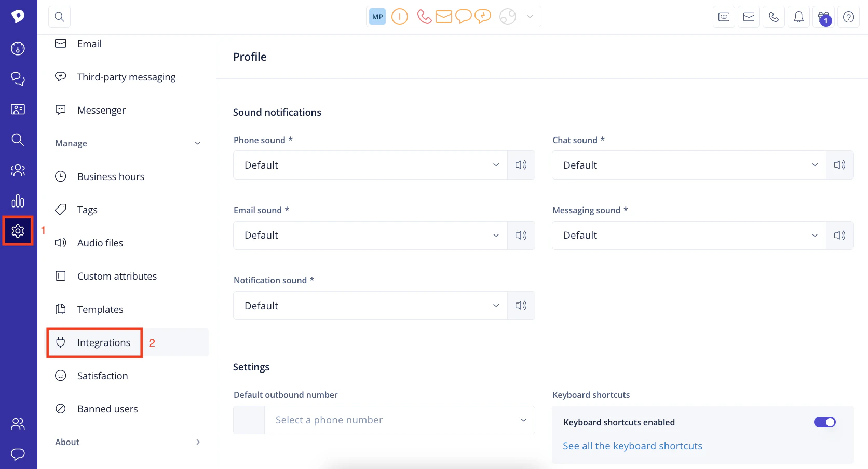Open Email settings menu item
The image size is (868, 469).
[128, 44]
